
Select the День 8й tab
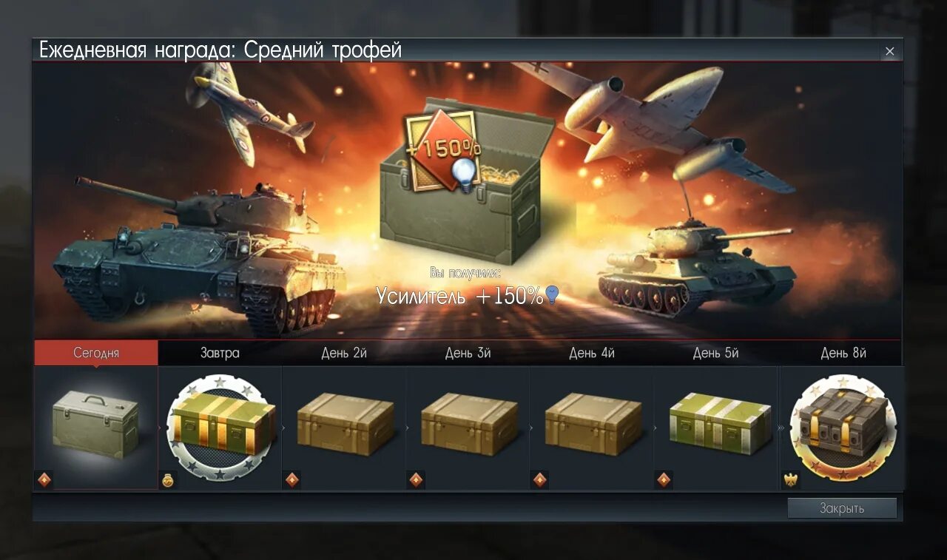843,353
